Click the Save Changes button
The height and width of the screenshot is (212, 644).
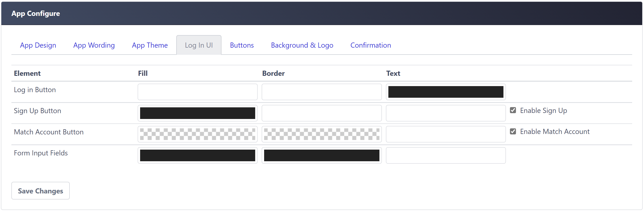pos(40,191)
